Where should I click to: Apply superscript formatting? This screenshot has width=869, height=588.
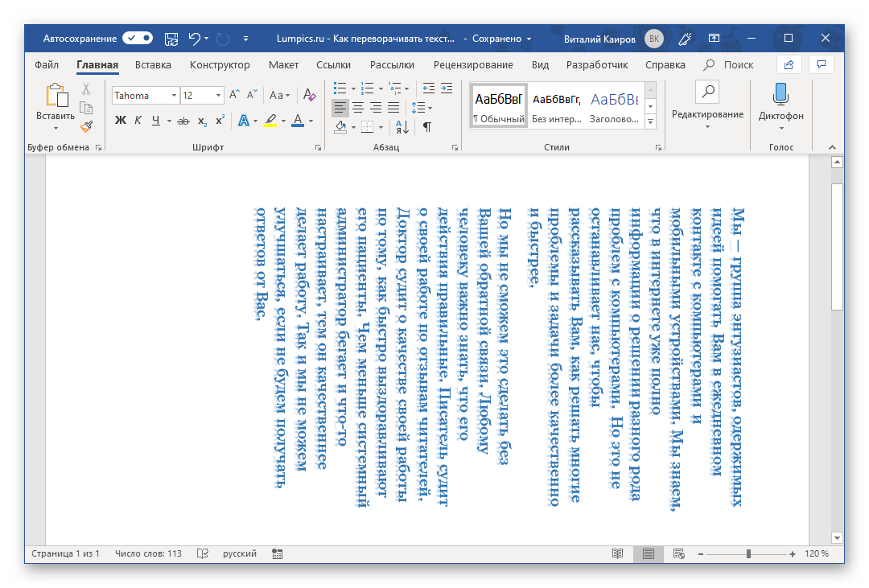(220, 121)
